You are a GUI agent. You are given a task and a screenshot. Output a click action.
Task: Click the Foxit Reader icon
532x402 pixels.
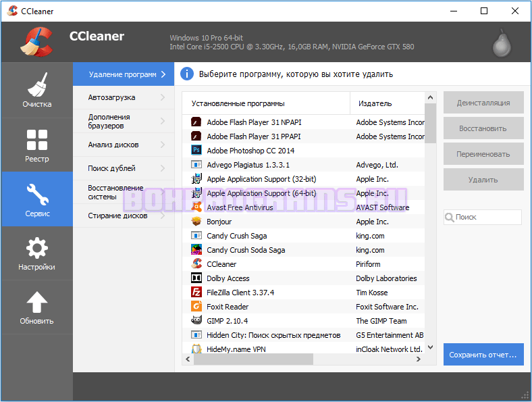click(x=196, y=306)
